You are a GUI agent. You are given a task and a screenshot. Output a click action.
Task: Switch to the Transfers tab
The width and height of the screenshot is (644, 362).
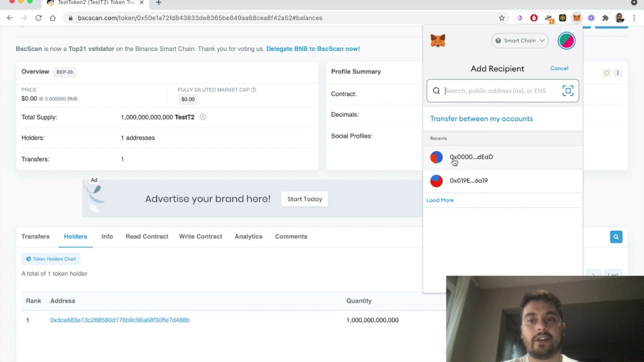click(35, 236)
